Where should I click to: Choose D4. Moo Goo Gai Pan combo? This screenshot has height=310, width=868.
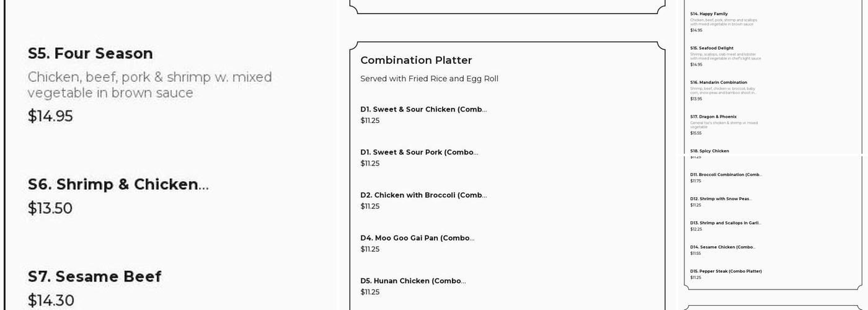click(x=417, y=238)
